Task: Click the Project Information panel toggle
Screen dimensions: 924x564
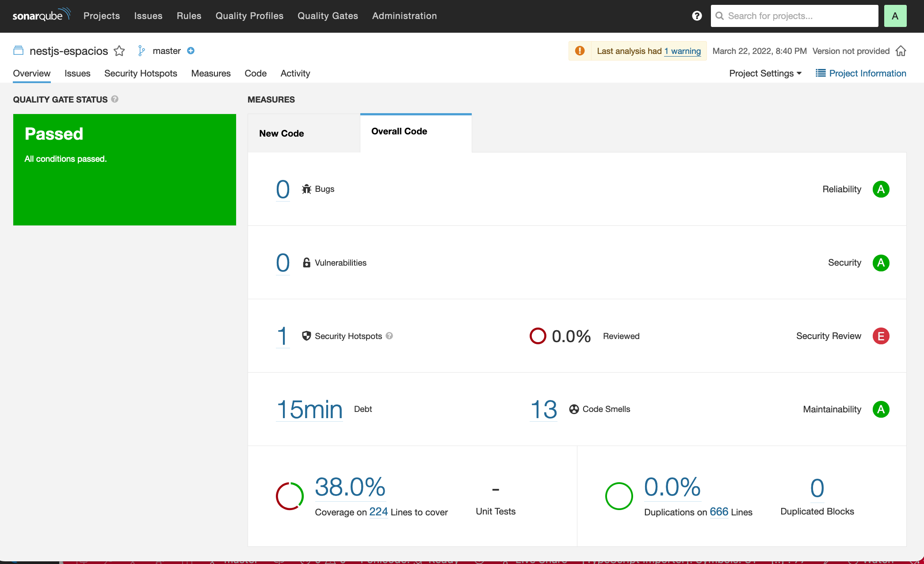Action: 862,73
